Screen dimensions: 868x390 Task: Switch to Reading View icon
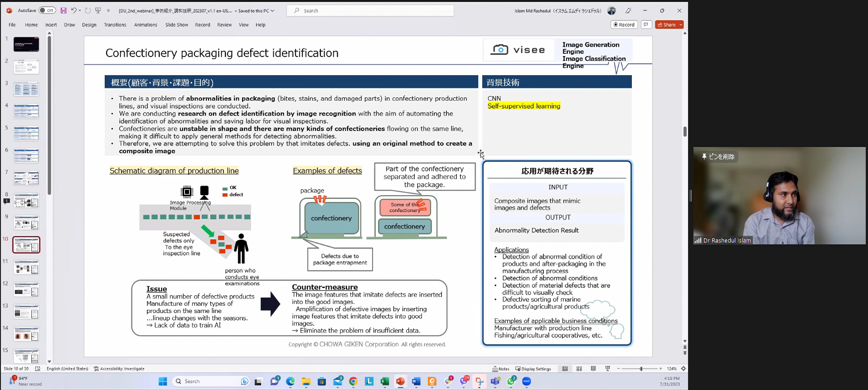tap(593, 369)
